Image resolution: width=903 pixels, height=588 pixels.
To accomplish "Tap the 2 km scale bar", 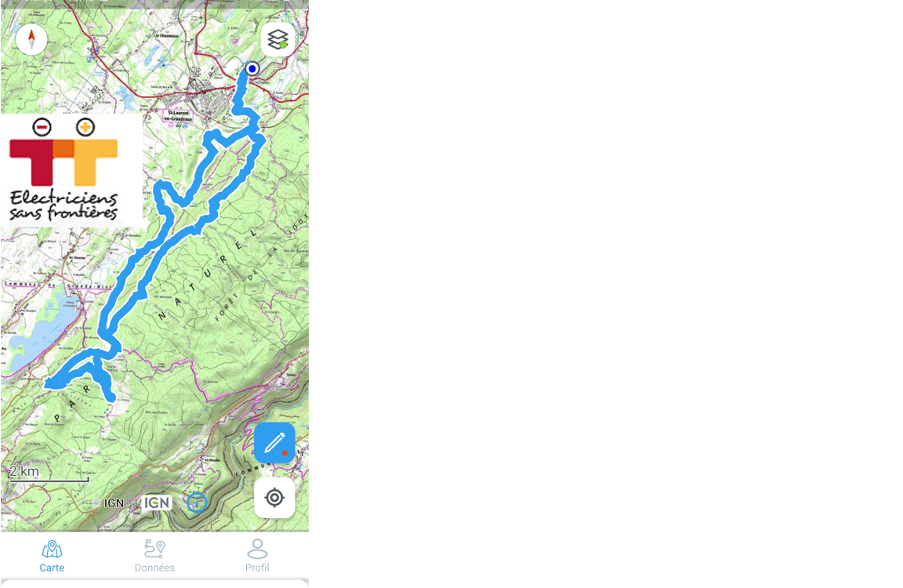I will [49, 474].
